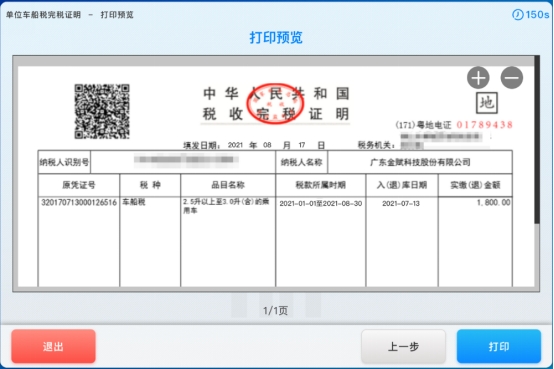
Task: Click the 纳税人识别号 label cell
Action: coord(64,162)
